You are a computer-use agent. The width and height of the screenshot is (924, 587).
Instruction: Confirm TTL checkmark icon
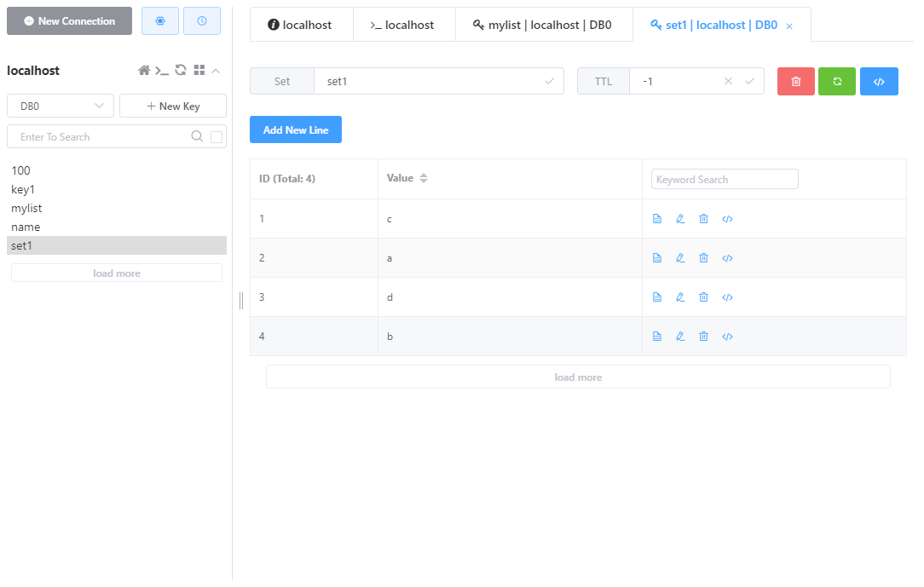749,81
